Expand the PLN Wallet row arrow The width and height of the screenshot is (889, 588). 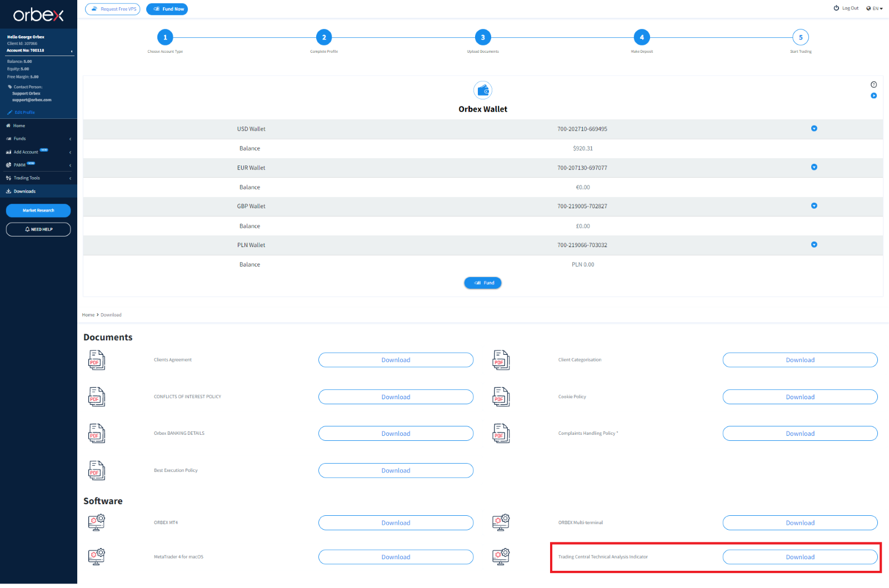(814, 244)
